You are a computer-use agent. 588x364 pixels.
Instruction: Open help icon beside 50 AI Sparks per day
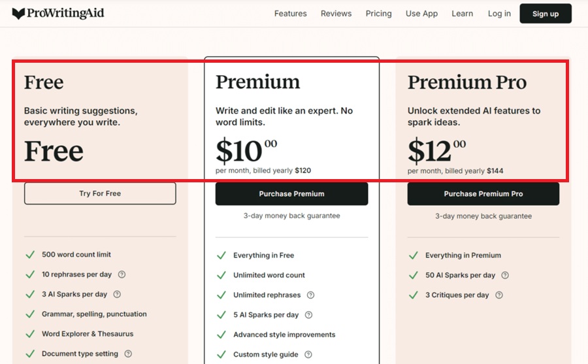tap(505, 275)
